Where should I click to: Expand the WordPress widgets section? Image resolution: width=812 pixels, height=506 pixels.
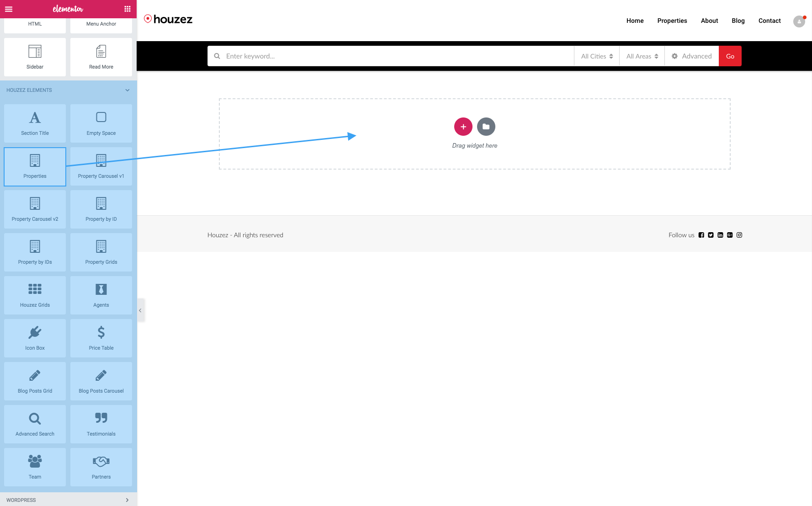click(69, 500)
